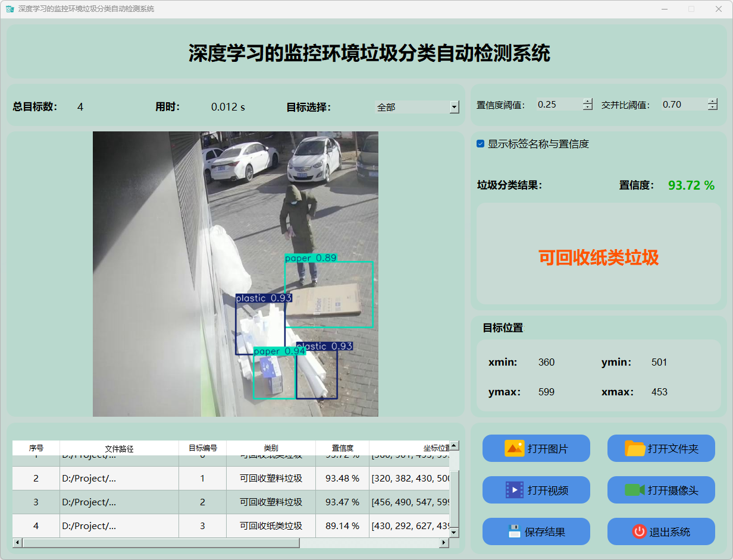Screen dimensions: 733x560
Task: Click the app icon in the title bar
Action: (10, 9)
